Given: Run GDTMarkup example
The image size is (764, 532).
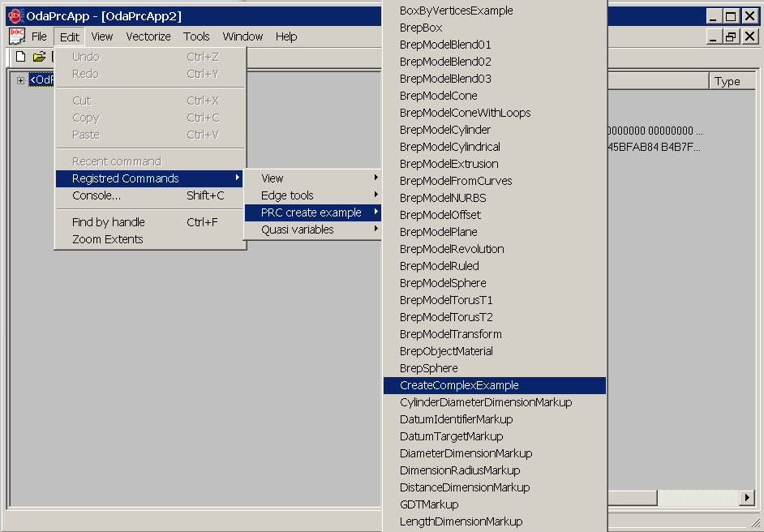Looking at the screenshot, I should (495, 504).
